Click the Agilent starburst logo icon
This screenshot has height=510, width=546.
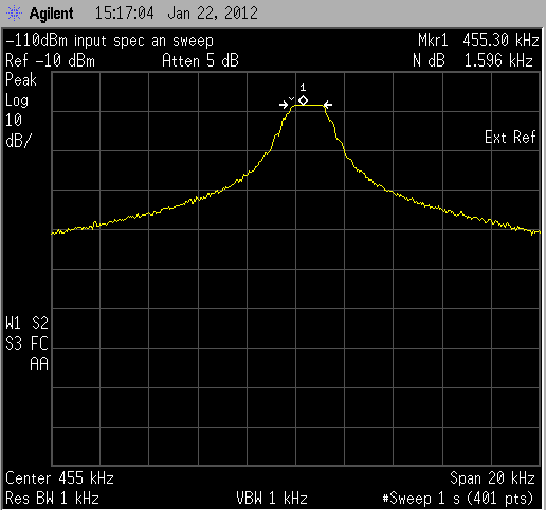pyautogui.click(x=14, y=14)
